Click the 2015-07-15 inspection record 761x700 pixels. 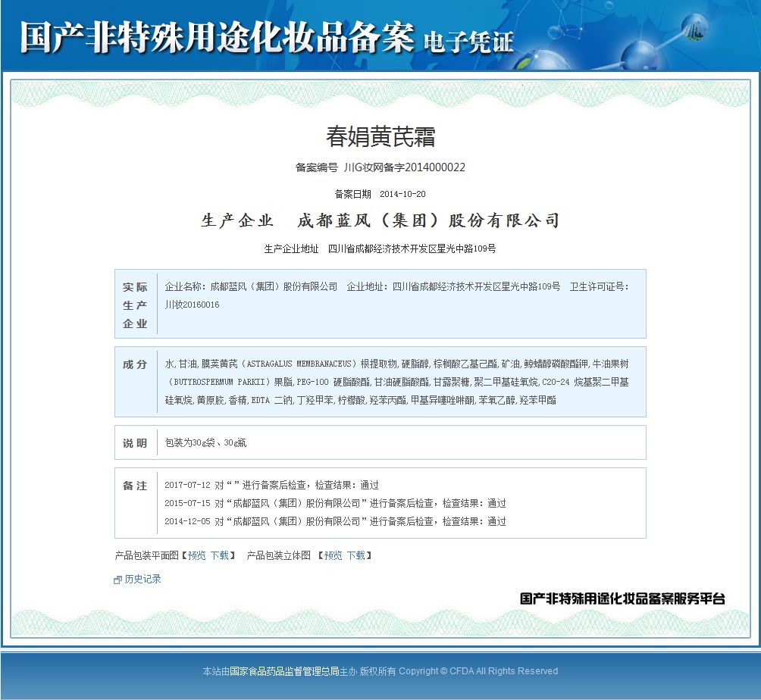point(335,503)
